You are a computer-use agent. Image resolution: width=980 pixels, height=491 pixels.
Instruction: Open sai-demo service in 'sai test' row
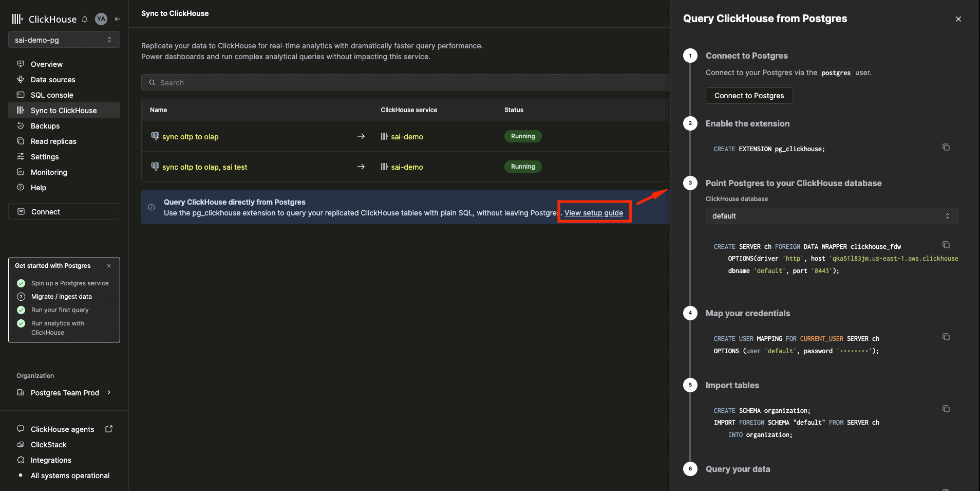pos(407,167)
